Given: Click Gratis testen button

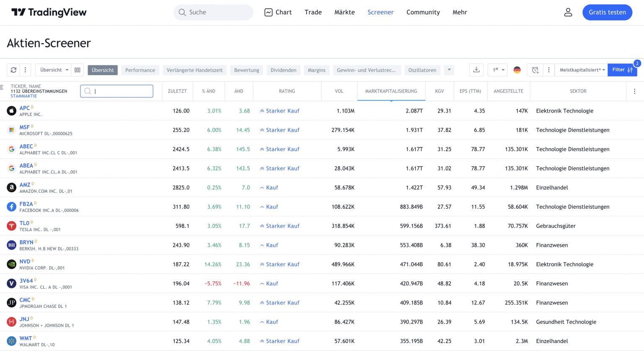Looking at the screenshot, I should (x=607, y=12).
